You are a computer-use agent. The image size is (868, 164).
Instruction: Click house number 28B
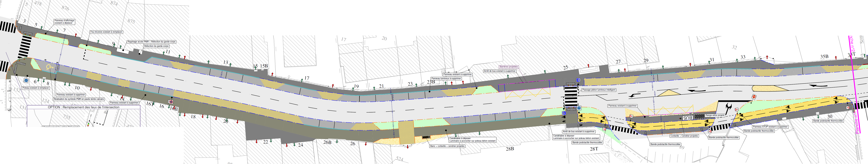tap(510, 149)
